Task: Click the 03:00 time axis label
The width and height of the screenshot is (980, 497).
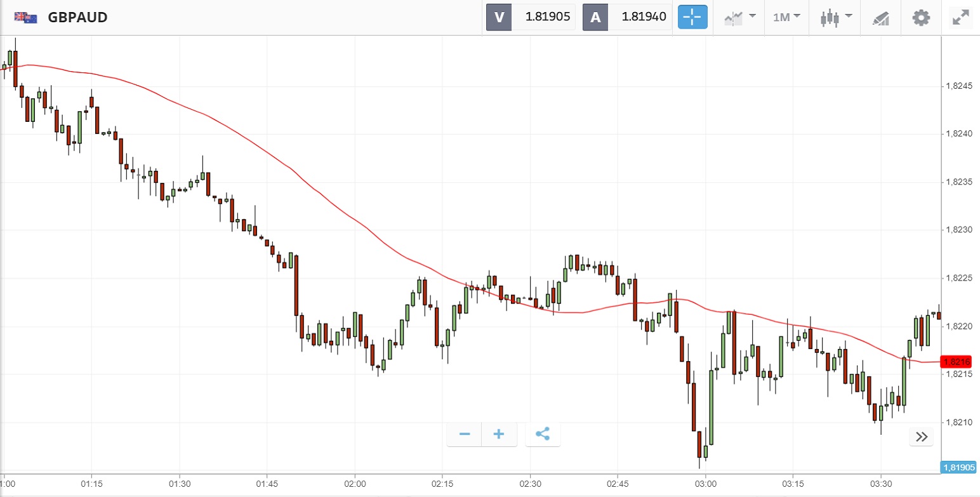Action: pyautogui.click(x=706, y=484)
